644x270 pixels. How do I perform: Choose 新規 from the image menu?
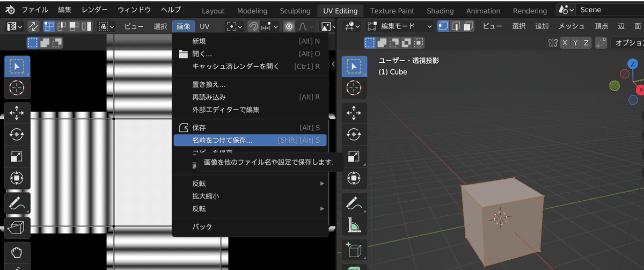click(250, 41)
